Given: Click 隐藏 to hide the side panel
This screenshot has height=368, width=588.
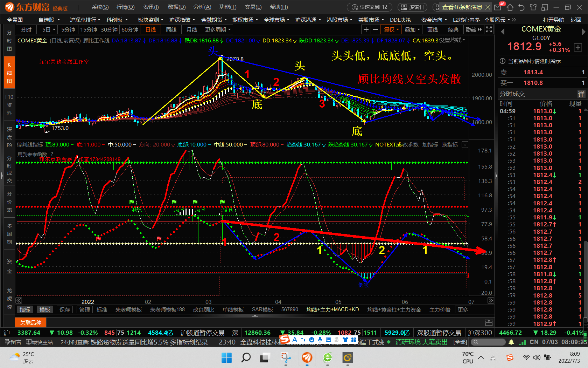Looking at the screenshot, I should [x=474, y=30].
